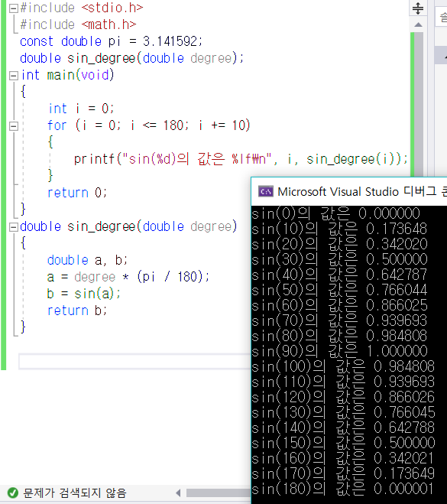Click the empty input box below the code
This screenshot has height=504, width=447.
(135, 362)
